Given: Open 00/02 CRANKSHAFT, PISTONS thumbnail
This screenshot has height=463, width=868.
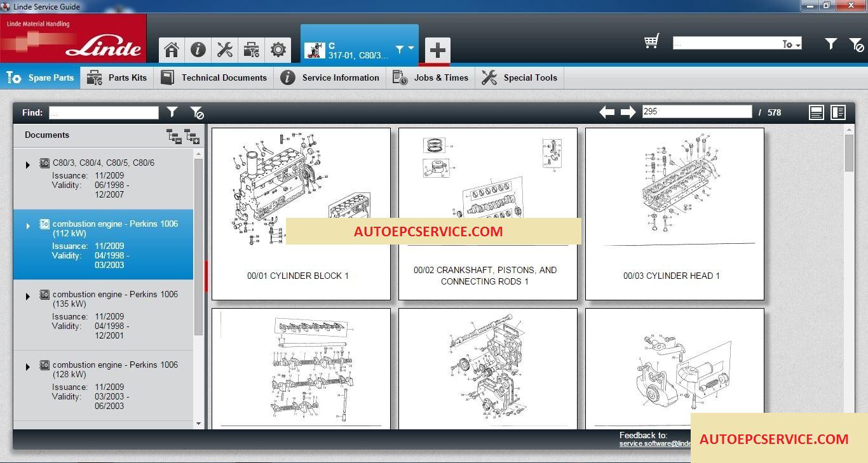Looking at the screenshot, I should [x=488, y=214].
